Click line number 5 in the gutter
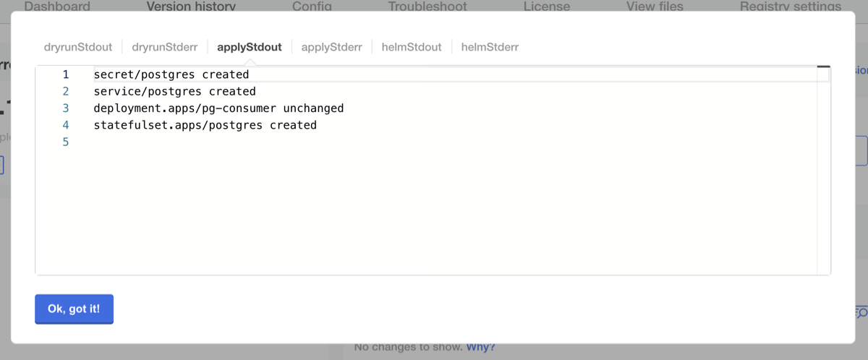The height and width of the screenshot is (360, 868). (66, 142)
